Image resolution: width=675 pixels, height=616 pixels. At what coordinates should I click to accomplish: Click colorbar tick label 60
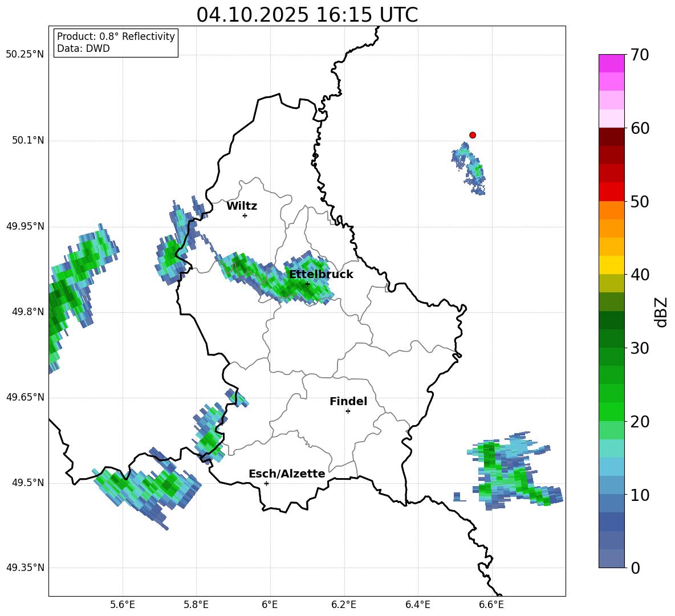[640, 128]
